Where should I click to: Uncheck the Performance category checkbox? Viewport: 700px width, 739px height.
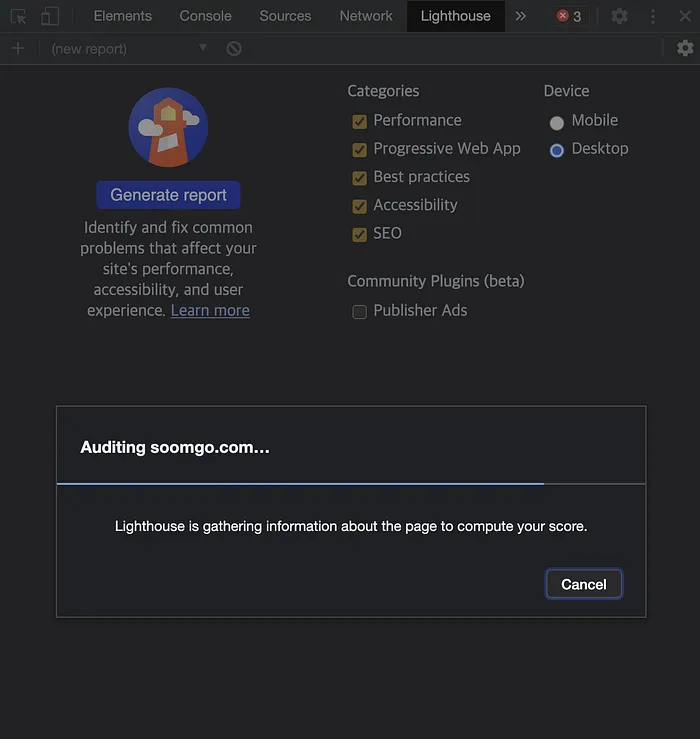359,121
